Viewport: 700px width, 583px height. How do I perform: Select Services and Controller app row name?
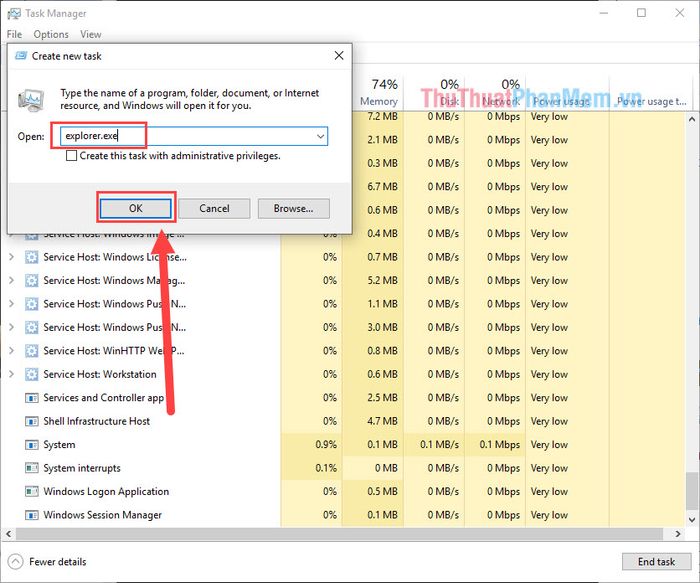tap(104, 398)
